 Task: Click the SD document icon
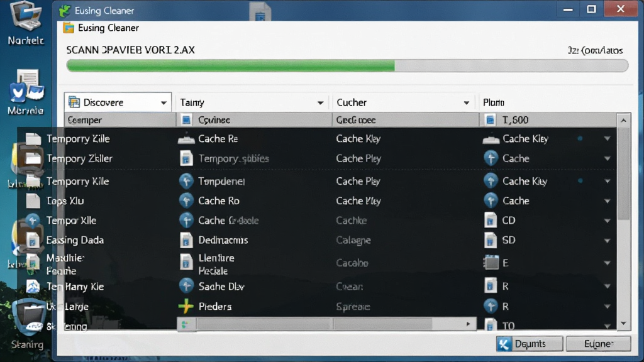[x=491, y=240]
